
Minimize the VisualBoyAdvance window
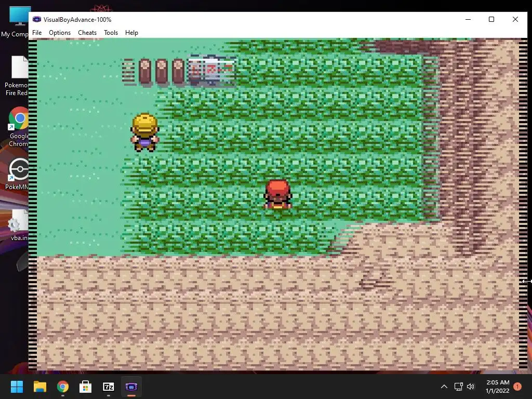tap(468, 19)
